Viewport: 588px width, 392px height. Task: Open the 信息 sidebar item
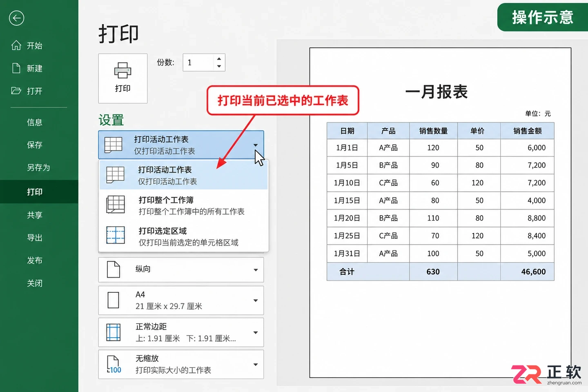click(x=35, y=122)
